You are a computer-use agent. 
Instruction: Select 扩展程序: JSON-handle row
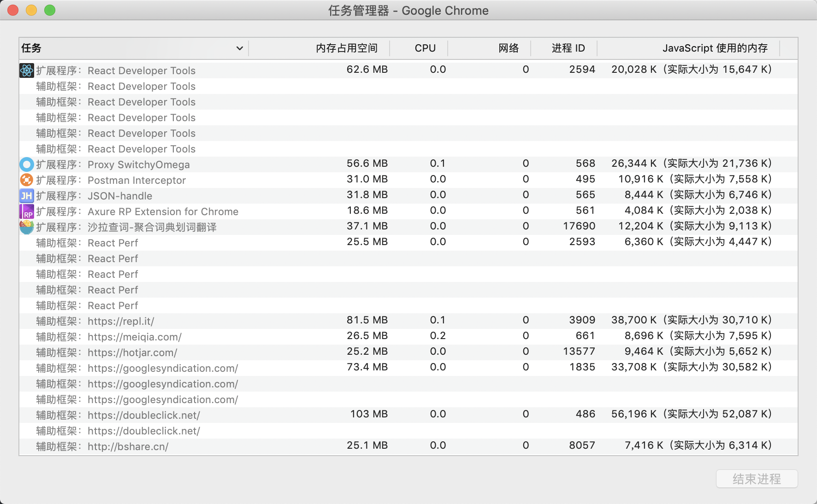[408, 196]
